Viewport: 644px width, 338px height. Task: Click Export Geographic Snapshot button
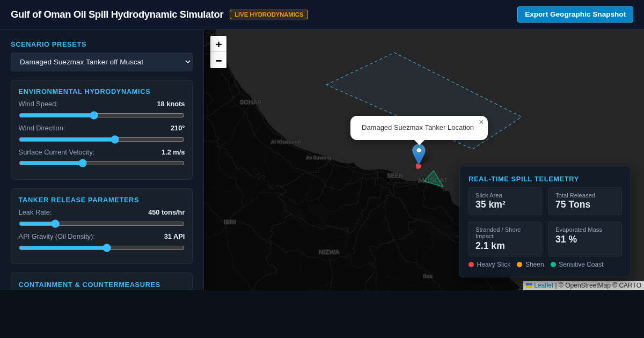click(575, 14)
